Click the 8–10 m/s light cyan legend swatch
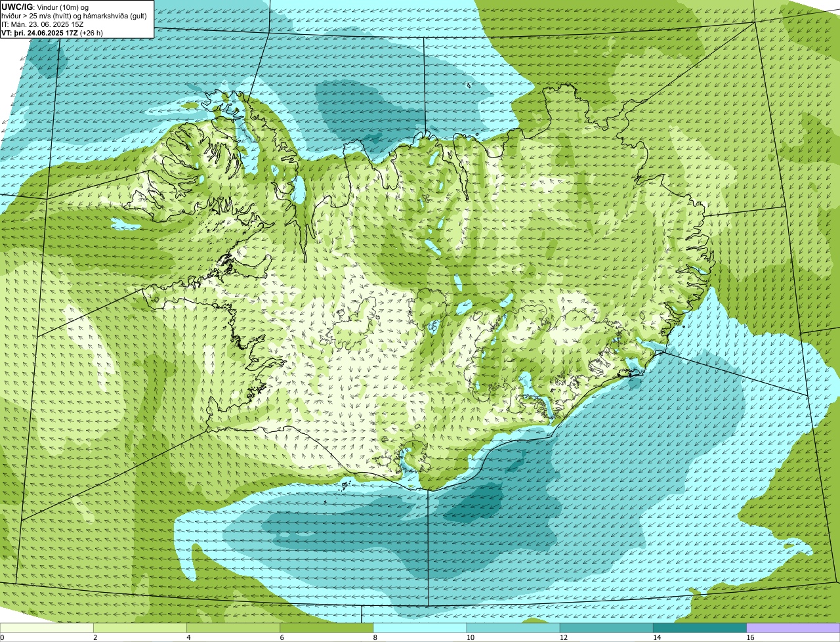 tap(420, 628)
